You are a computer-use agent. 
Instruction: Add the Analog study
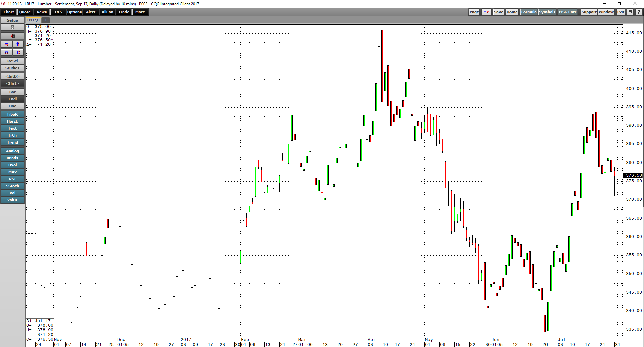[x=12, y=151]
